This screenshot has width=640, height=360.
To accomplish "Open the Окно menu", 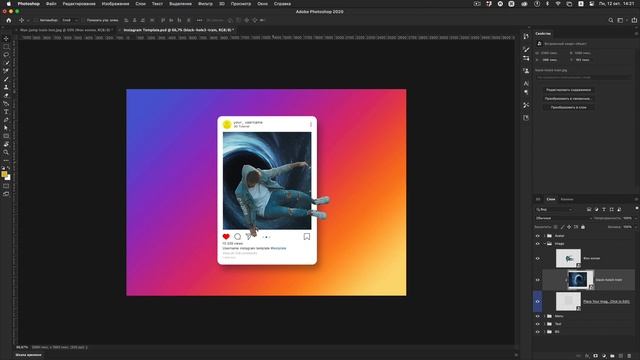I will click(x=262, y=4).
